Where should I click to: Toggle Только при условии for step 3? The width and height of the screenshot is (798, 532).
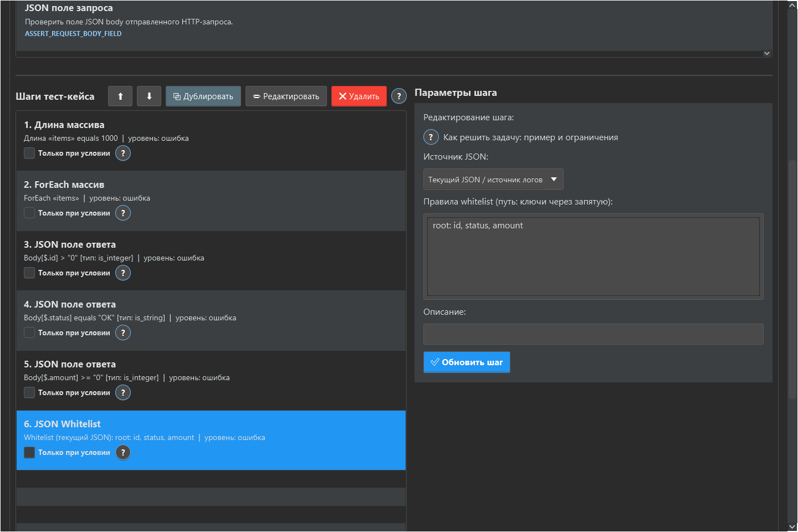coord(29,273)
